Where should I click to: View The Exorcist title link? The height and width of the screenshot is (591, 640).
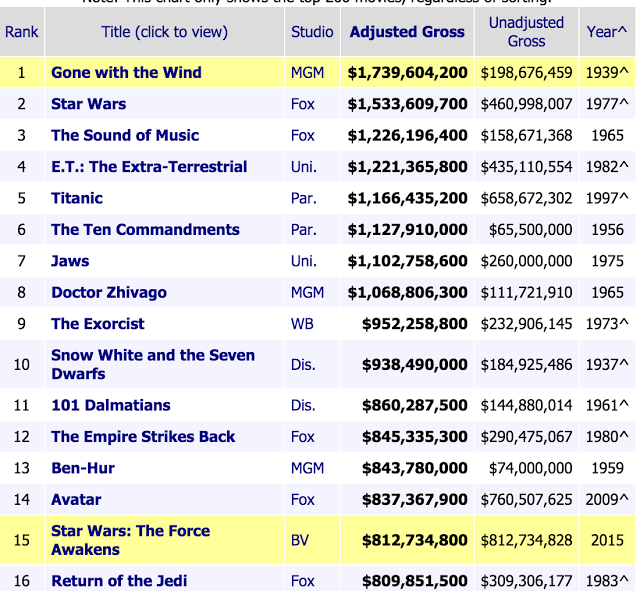[x=98, y=324]
